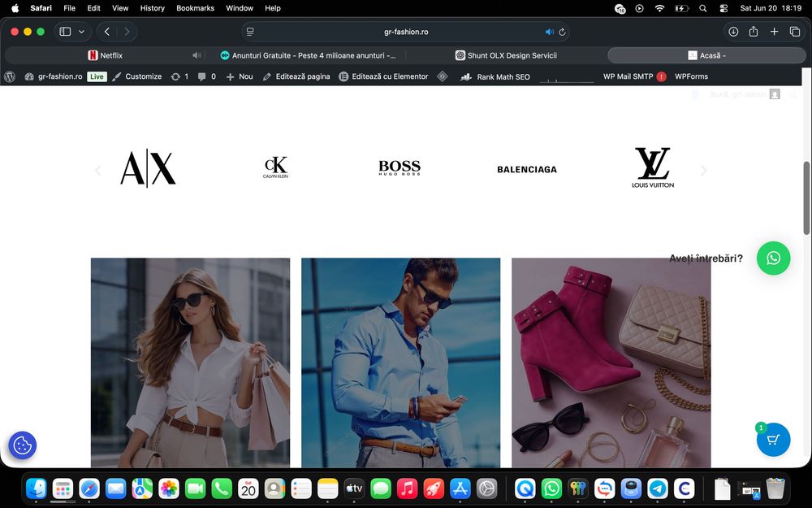812x508 pixels.
Task: Show Safari tab overview
Action: coord(795,32)
